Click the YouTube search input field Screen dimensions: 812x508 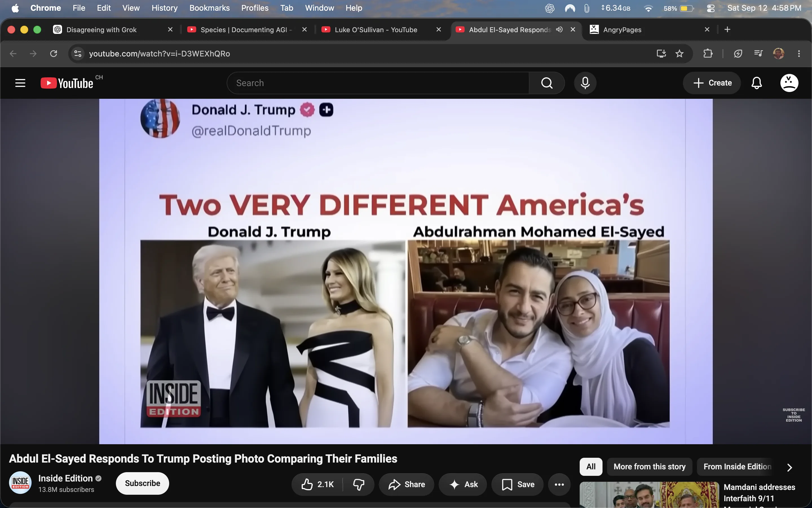pos(378,83)
